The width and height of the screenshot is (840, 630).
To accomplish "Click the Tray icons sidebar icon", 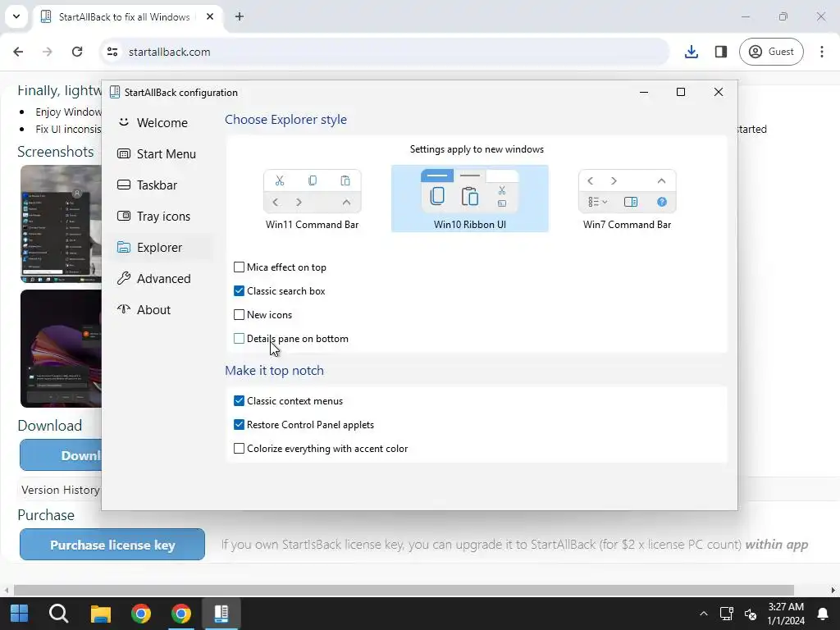I will click(x=124, y=216).
